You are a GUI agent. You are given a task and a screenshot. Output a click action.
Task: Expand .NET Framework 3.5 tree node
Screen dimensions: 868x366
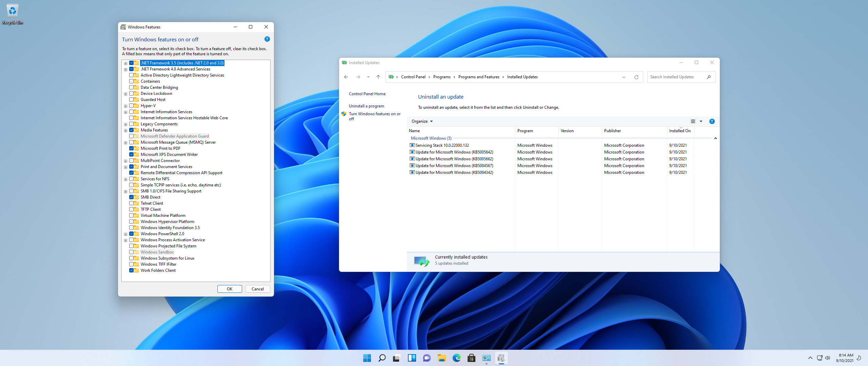(x=125, y=63)
